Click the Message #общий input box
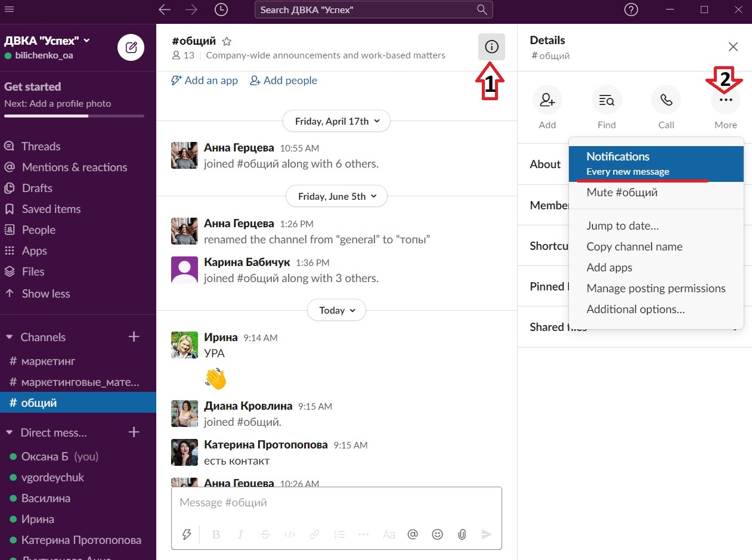This screenshot has width=752, height=560. (336, 503)
